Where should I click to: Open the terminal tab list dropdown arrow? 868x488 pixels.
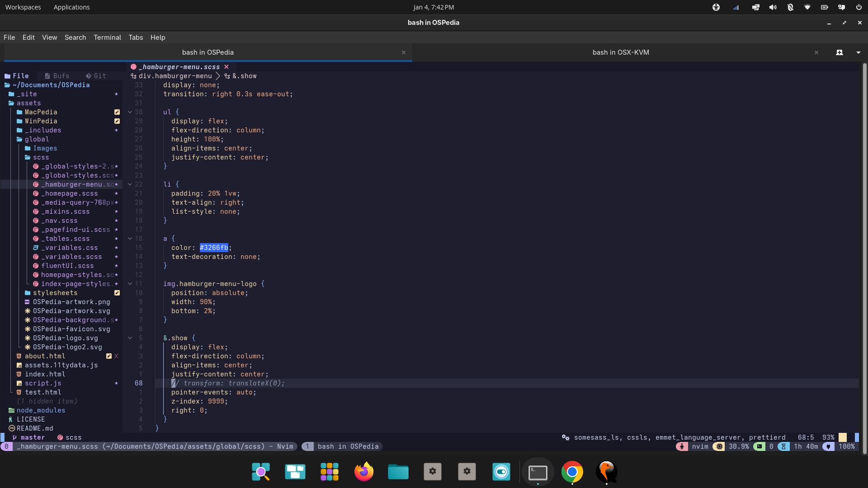coord(858,52)
